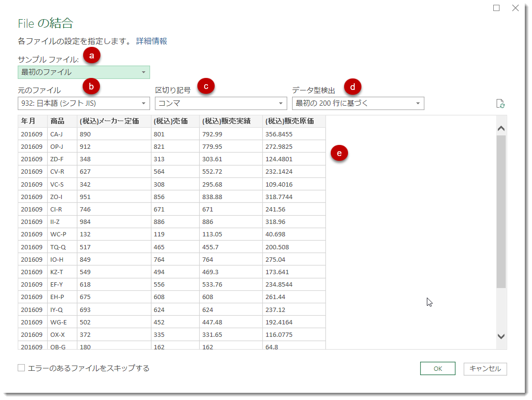Click the ZD-F product cell
532x400 pixels.
tap(62, 159)
